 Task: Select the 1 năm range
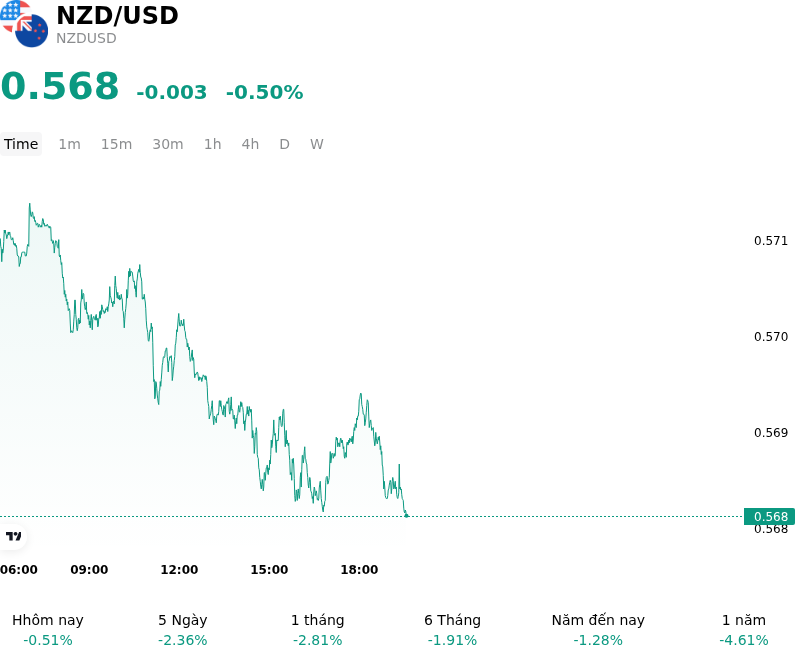tap(744, 630)
